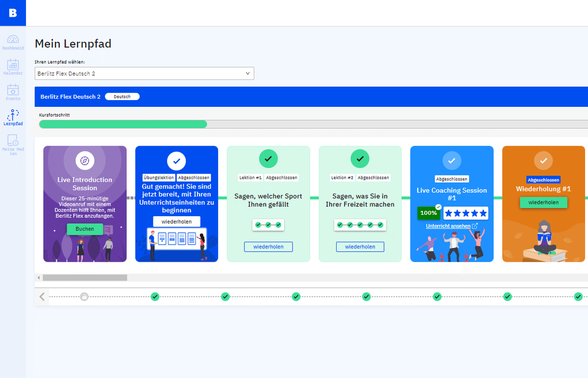Click Lektion #2 tag
This screenshot has height=378, width=588.
342,177
